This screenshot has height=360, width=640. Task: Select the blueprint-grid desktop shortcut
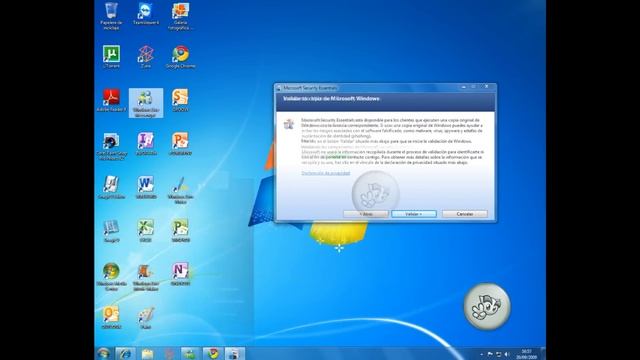(x=111, y=231)
